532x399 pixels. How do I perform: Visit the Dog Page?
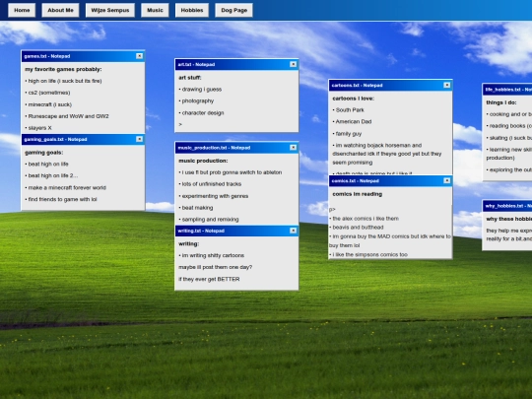(234, 10)
